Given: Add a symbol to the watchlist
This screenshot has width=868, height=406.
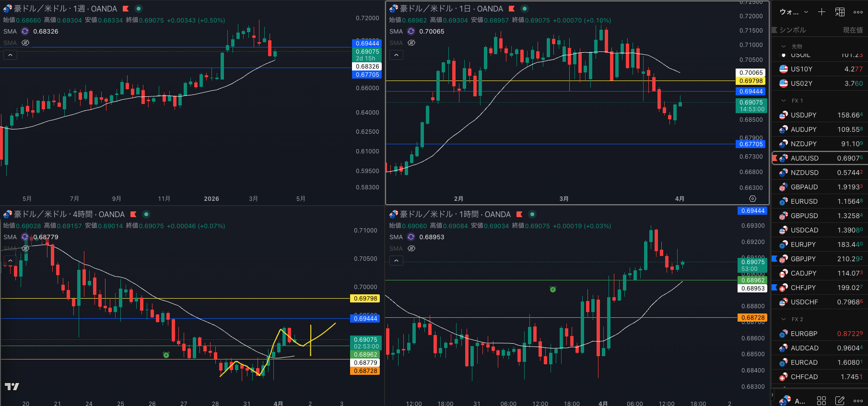Looking at the screenshot, I should 821,12.
